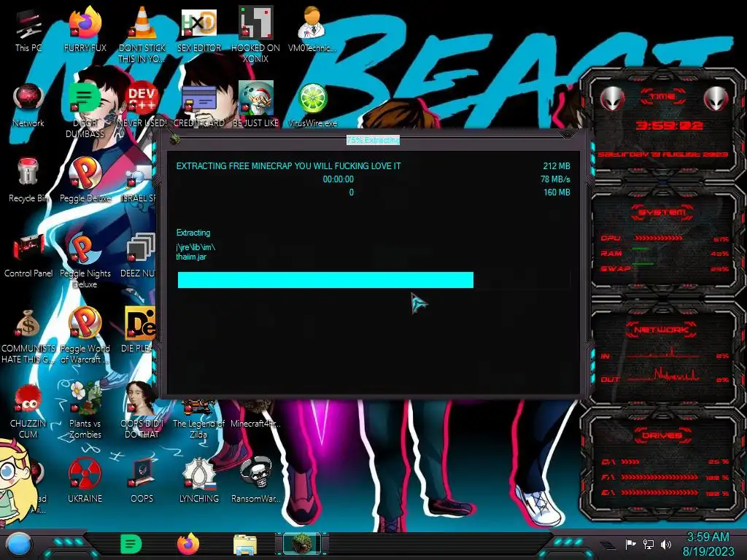Open the green chat app on taskbar
The width and height of the screenshot is (747, 560).
tap(131, 544)
